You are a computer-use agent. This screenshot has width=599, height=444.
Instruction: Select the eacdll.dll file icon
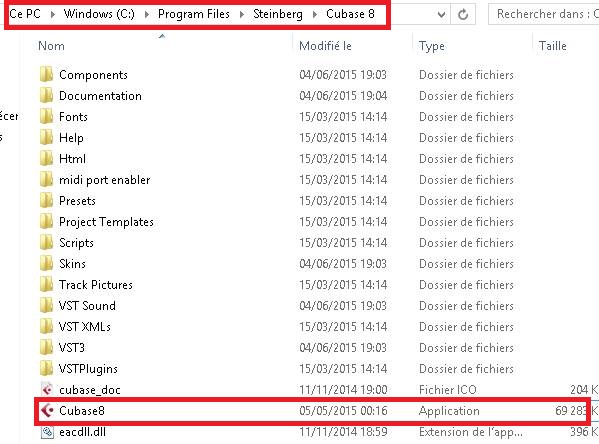click(x=47, y=432)
